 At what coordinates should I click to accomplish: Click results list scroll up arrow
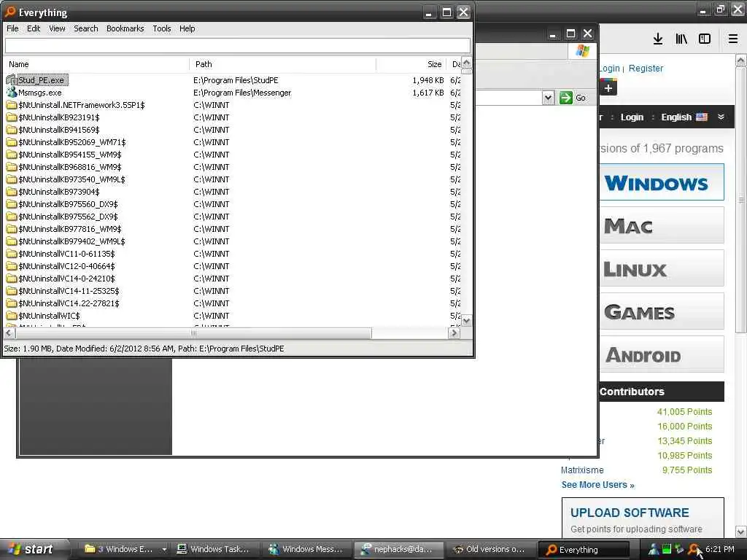pyautogui.click(x=466, y=63)
